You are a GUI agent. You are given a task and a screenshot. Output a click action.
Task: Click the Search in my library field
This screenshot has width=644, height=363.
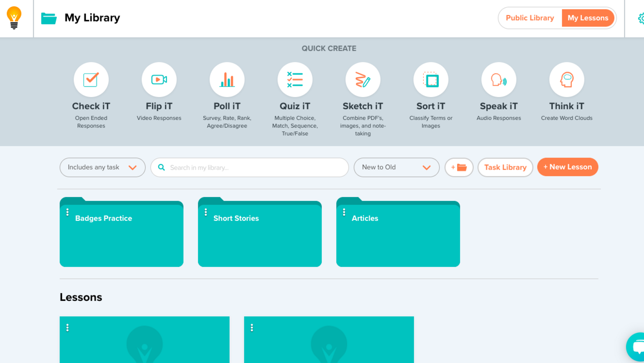click(255, 167)
